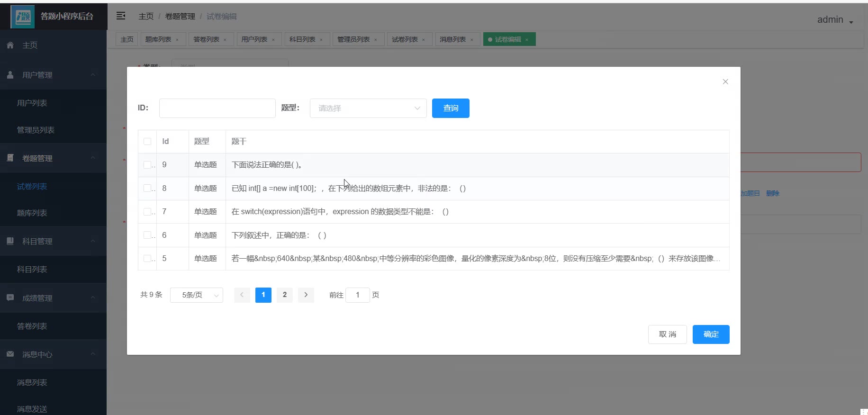
Task: Click the app logo icon
Action: [22, 17]
